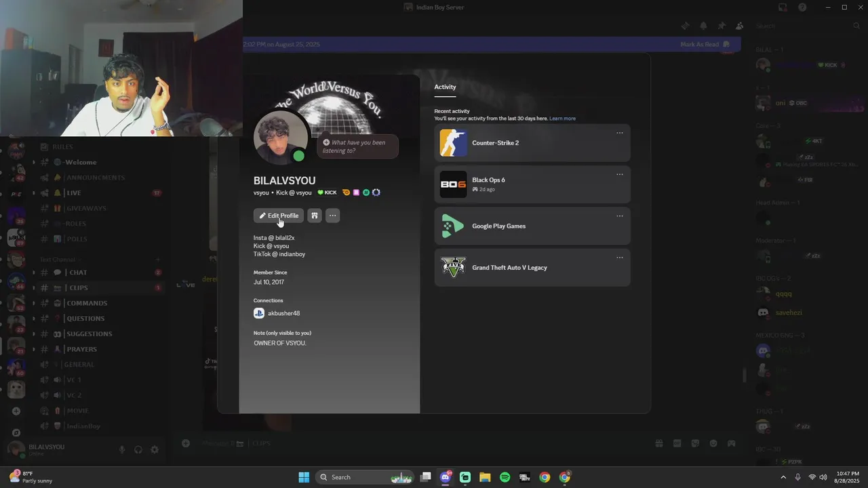Open Notification Settings bell icon
Viewport: 868px width, 488px height.
[703, 26]
